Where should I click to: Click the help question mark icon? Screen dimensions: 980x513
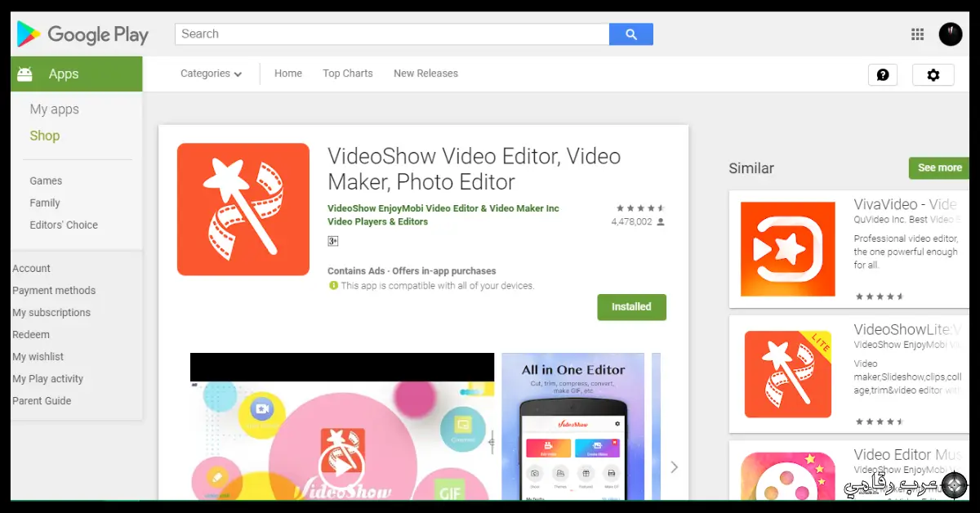point(883,75)
